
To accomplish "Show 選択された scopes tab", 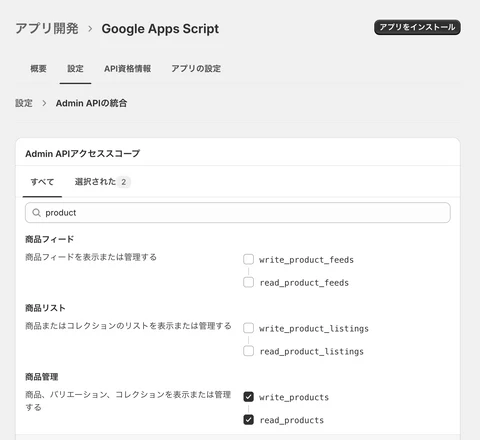I will coord(102,182).
